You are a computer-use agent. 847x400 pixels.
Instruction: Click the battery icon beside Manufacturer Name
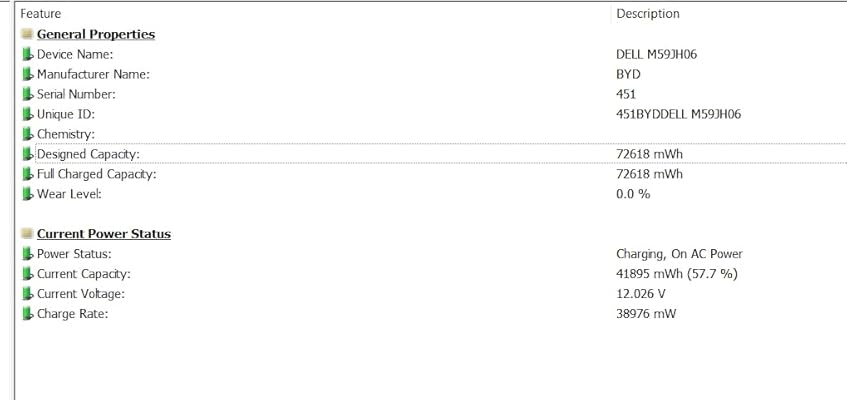[28, 74]
